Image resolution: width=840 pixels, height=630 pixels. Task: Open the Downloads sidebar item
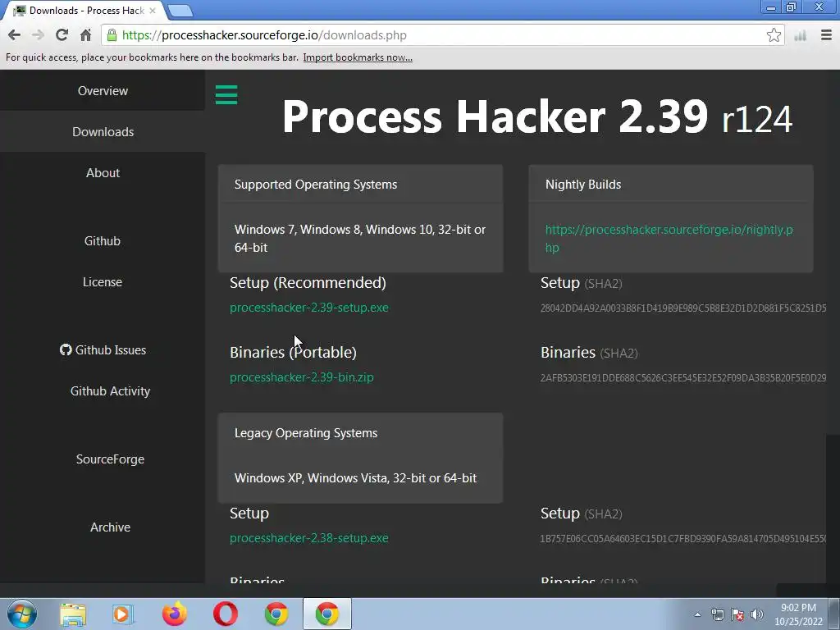point(103,132)
